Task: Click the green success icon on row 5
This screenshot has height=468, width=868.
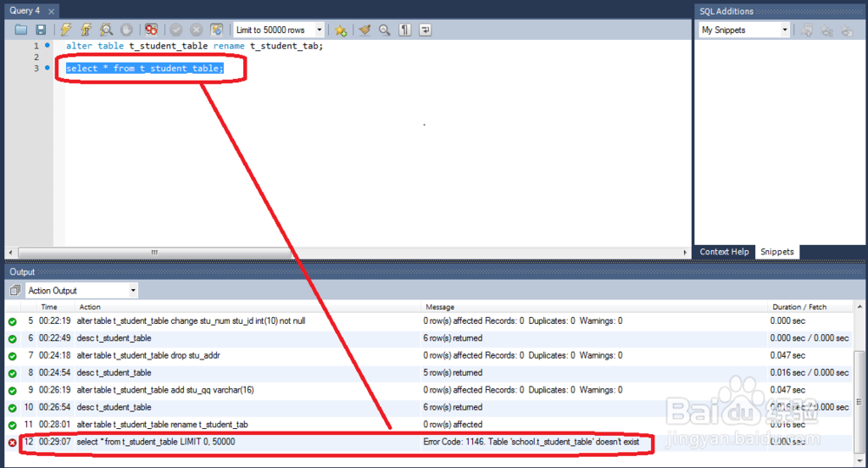Action: [x=12, y=322]
